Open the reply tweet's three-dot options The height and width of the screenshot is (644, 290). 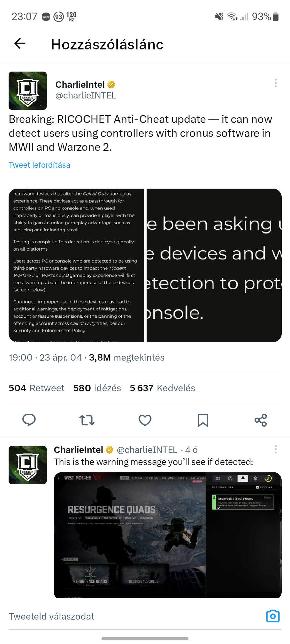276,449
